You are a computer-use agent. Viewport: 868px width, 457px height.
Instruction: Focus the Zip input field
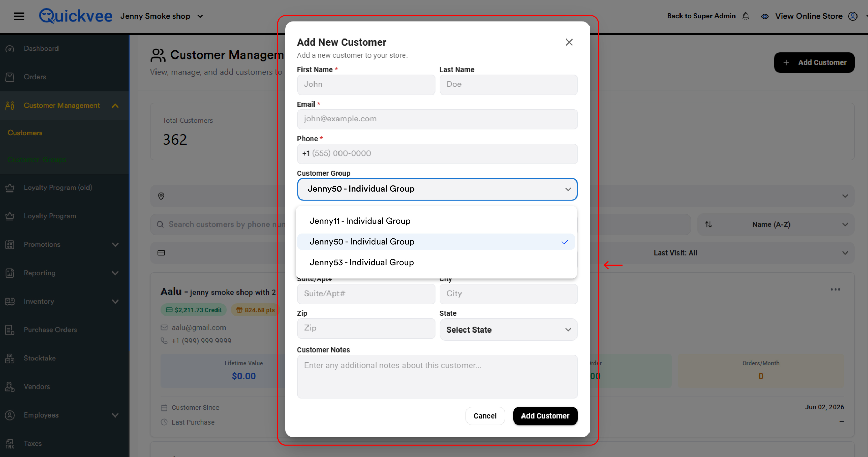pyautogui.click(x=366, y=329)
